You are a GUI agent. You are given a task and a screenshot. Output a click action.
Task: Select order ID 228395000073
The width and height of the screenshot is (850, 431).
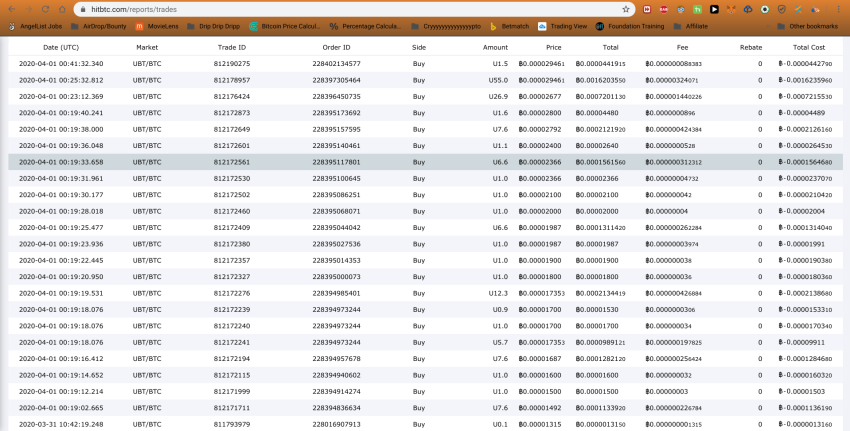pyautogui.click(x=336, y=277)
